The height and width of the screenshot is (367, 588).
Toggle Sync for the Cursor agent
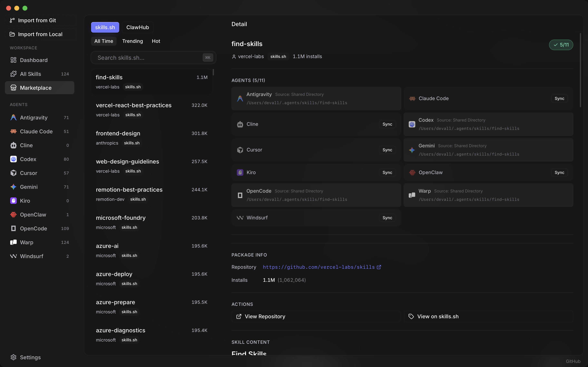tap(387, 150)
